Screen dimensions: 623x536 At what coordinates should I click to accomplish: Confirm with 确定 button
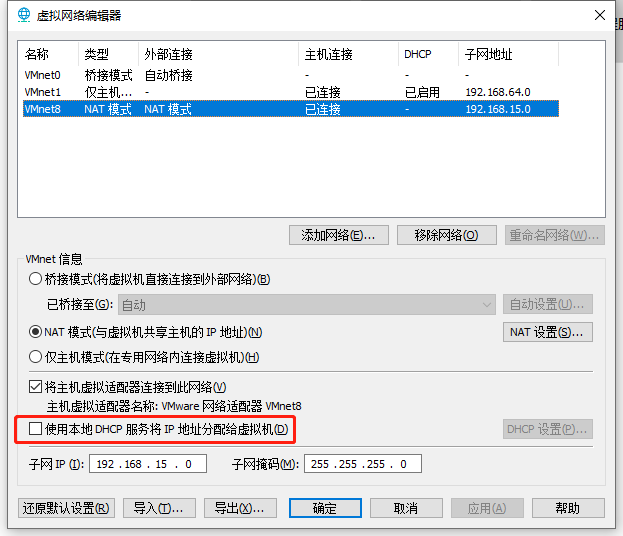[325, 508]
